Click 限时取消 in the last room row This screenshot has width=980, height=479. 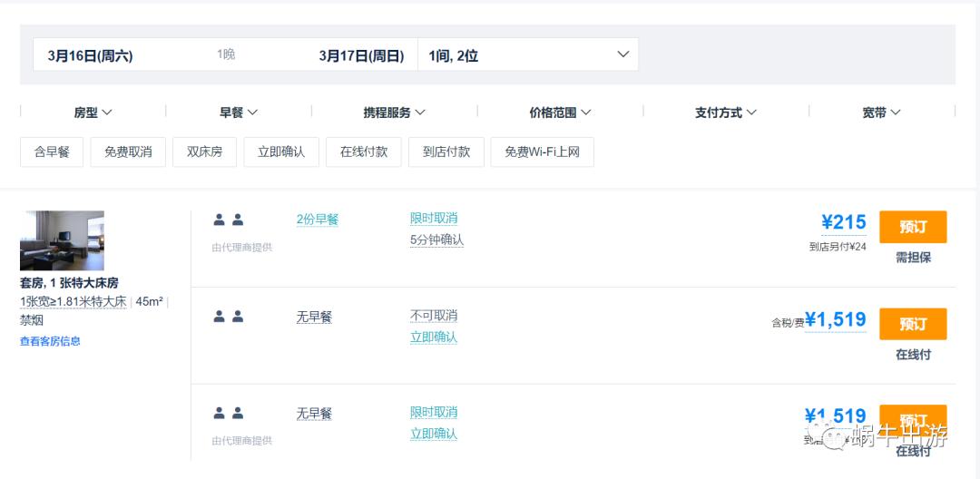[434, 412]
